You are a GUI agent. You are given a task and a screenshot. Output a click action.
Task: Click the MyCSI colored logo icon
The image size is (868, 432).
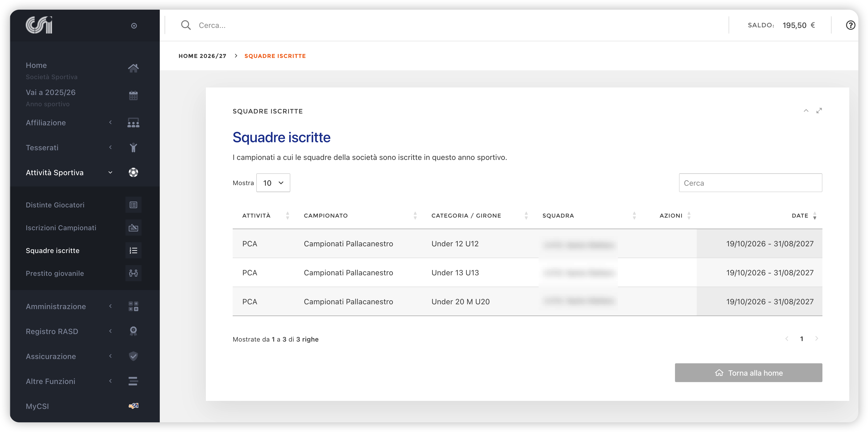click(133, 406)
